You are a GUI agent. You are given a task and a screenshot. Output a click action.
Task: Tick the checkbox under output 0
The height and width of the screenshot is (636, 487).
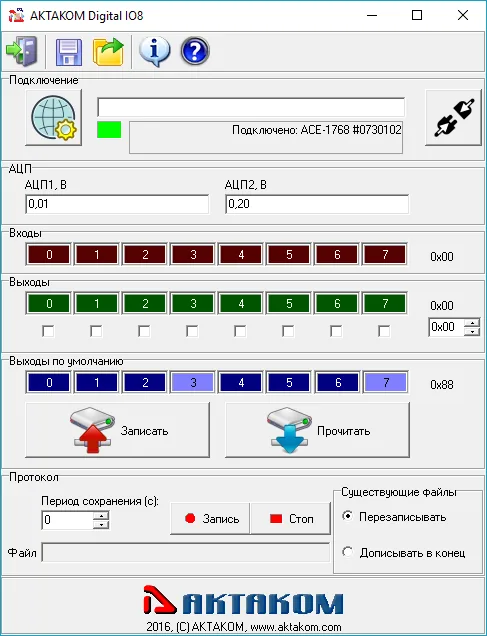click(48, 331)
